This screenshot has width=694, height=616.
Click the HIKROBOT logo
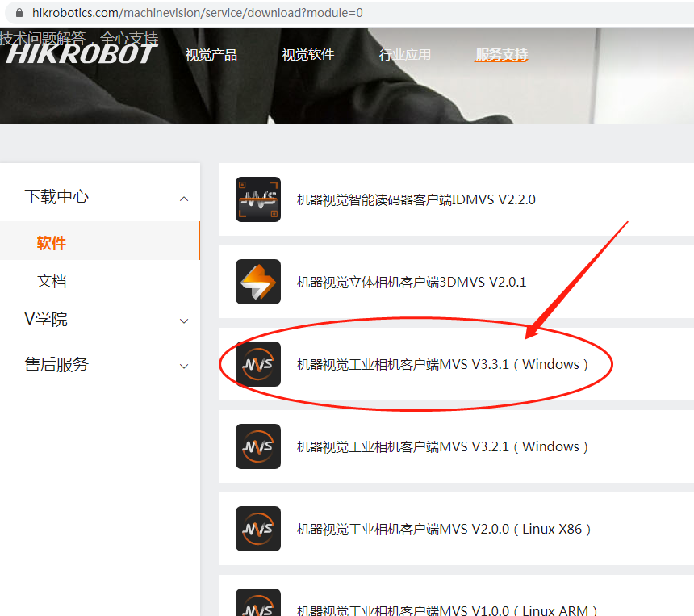[x=81, y=53]
